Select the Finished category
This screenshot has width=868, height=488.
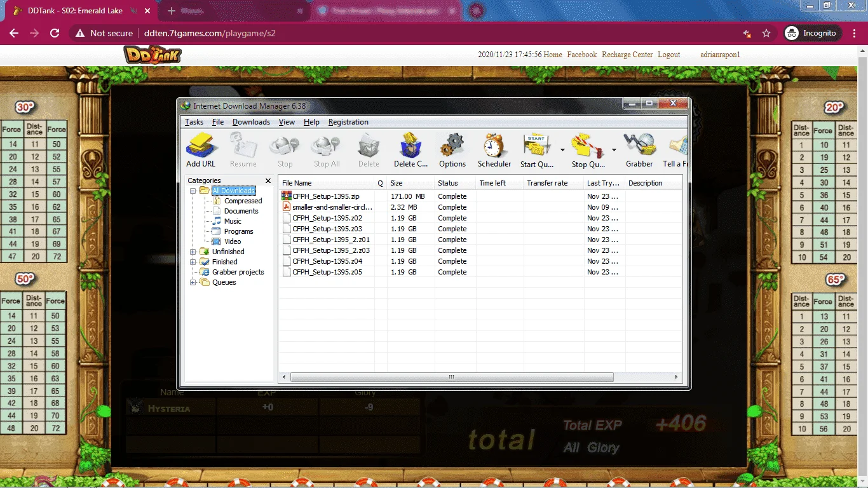224,262
